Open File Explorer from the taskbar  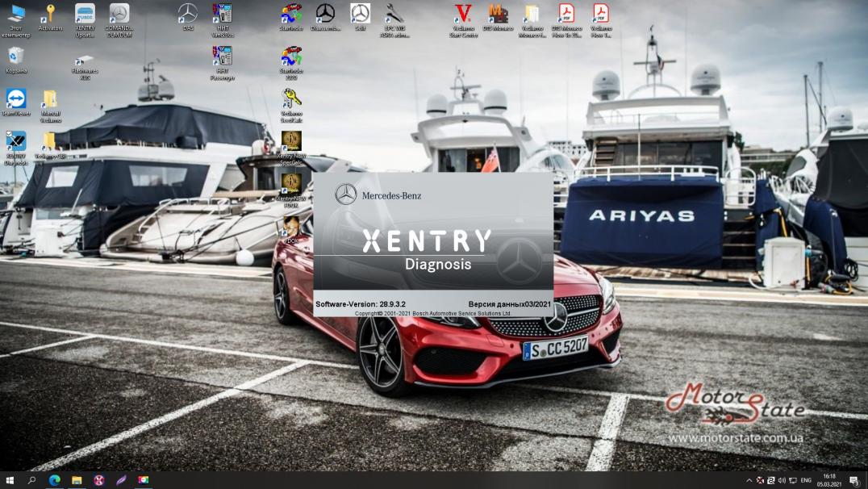[77, 480]
